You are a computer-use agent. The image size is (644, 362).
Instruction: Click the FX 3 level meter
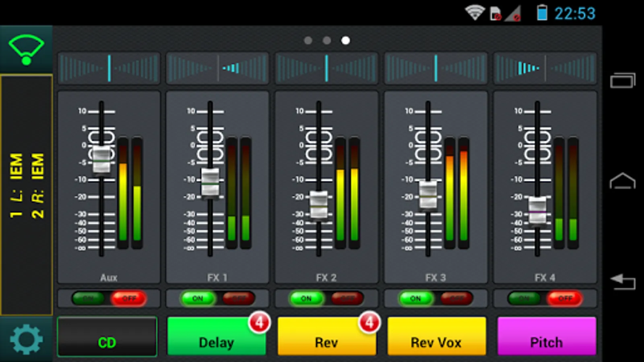tap(457, 192)
